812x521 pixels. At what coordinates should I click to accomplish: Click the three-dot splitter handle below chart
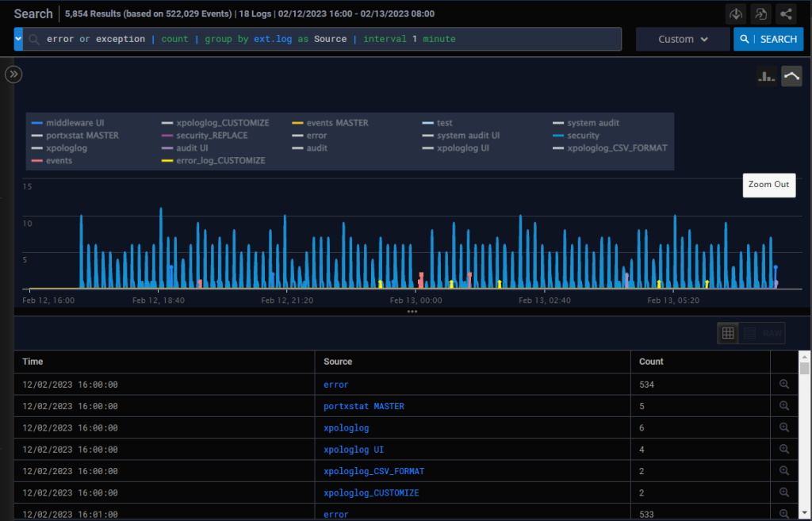pos(412,312)
